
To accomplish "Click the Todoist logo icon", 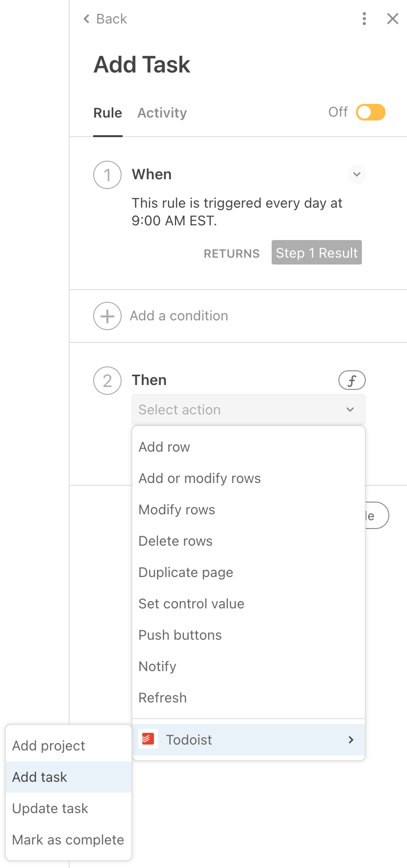I will coord(148,739).
